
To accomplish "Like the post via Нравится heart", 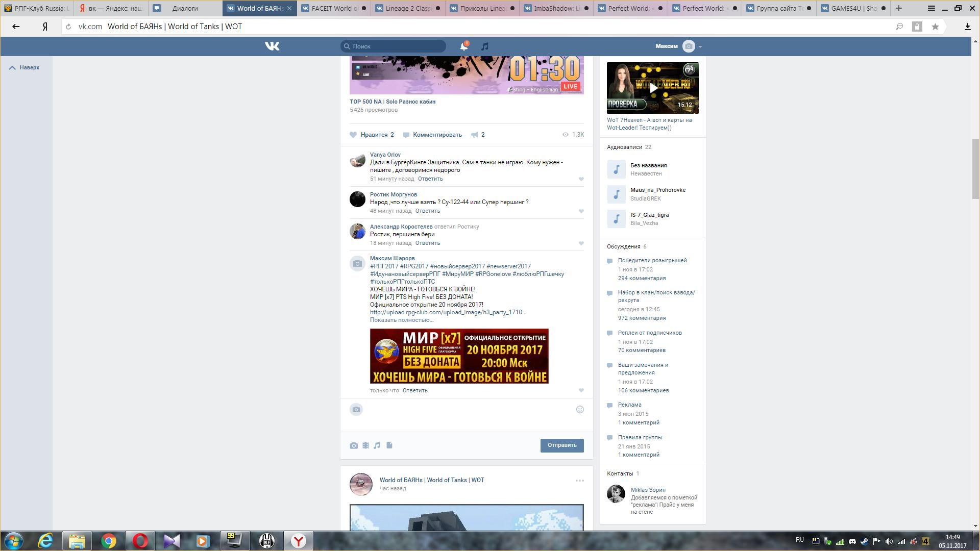I will tap(353, 135).
